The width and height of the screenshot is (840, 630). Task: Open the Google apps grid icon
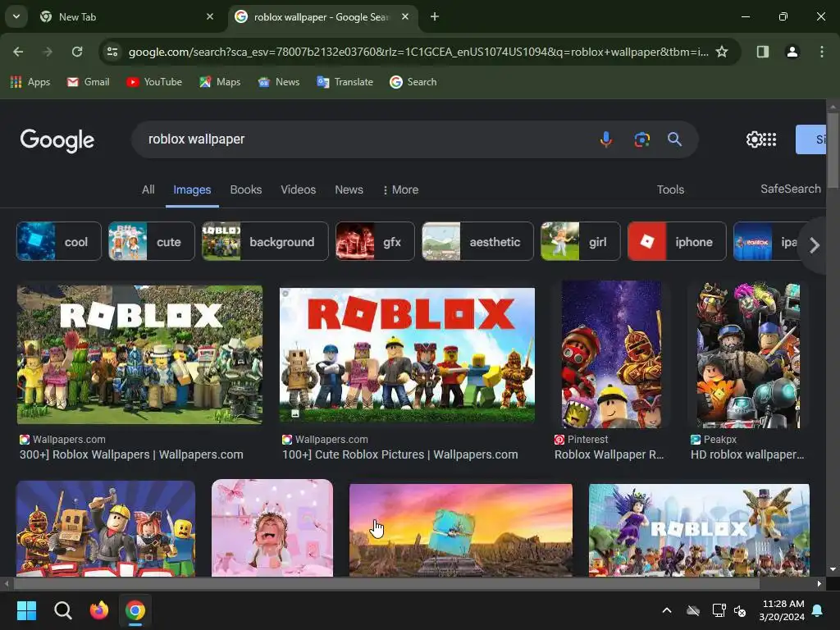[769, 139]
